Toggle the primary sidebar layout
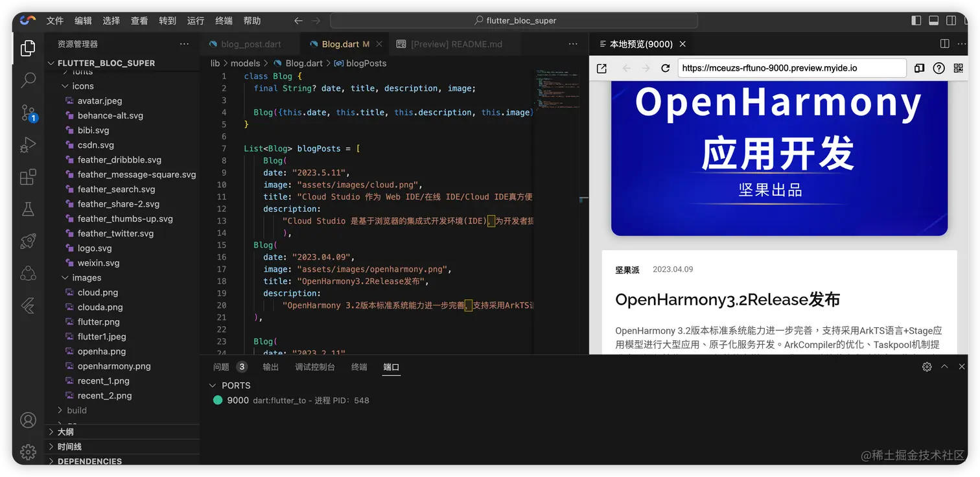This screenshot has height=477, width=980. click(x=916, y=21)
